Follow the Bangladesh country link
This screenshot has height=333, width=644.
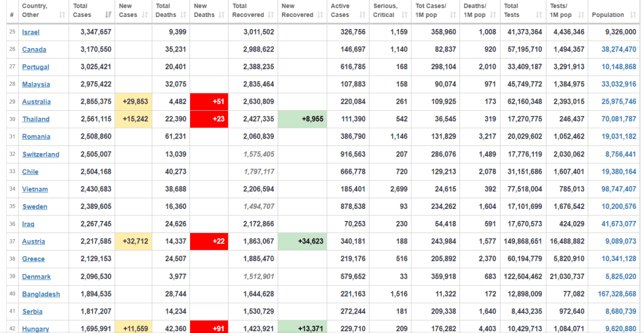pos(41,294)
